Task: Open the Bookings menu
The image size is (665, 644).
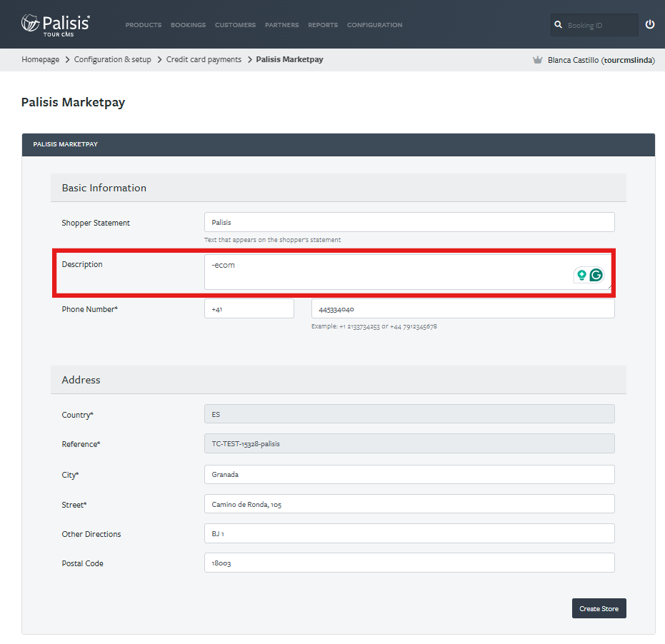Action: (188, 25)
